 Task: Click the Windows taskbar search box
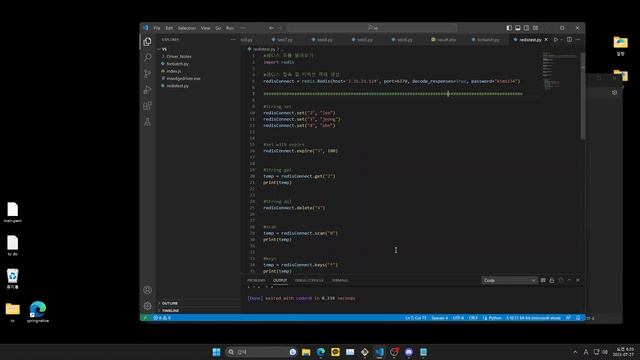[x=261, y=352]
